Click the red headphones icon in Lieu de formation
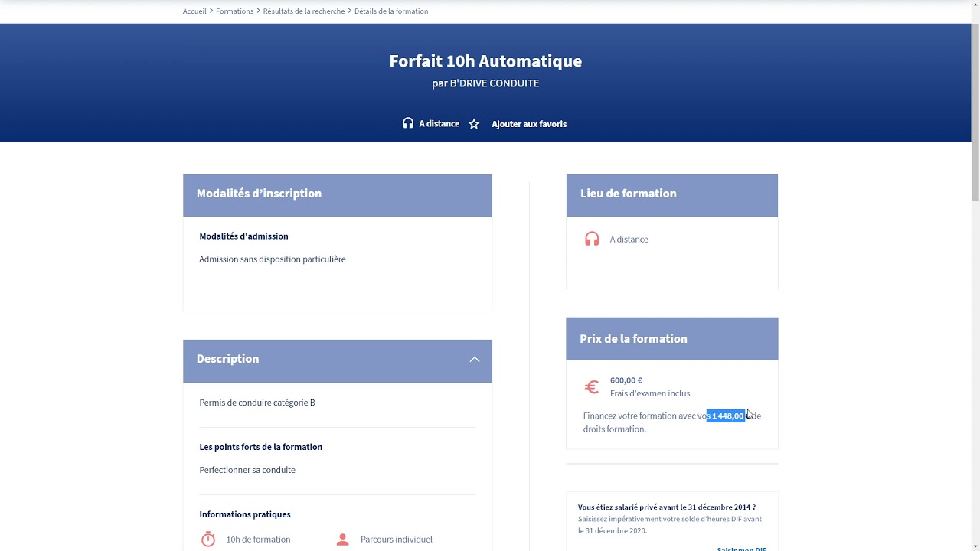Image resolution: width=980 pixels, height=551 pixels. click(592, 240)
